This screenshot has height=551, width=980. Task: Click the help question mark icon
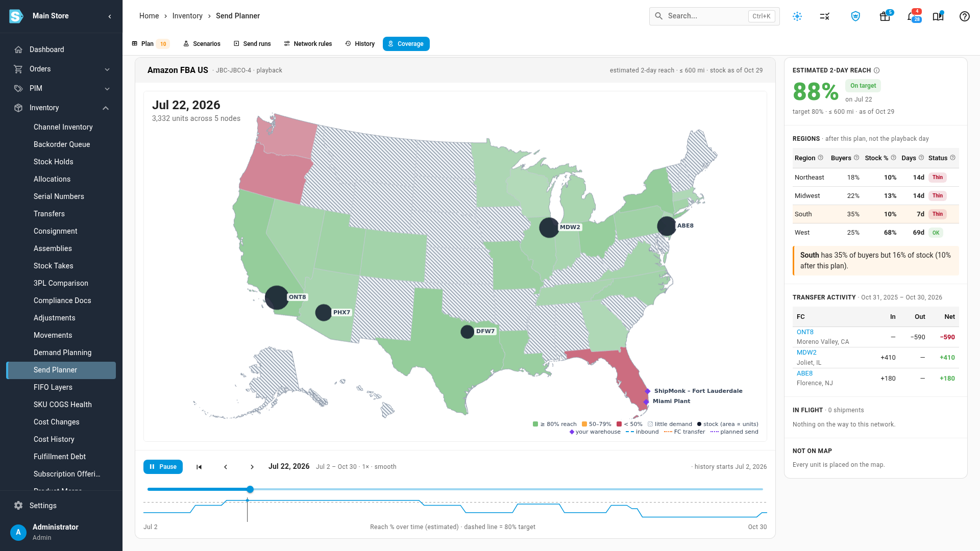[964, 16]
